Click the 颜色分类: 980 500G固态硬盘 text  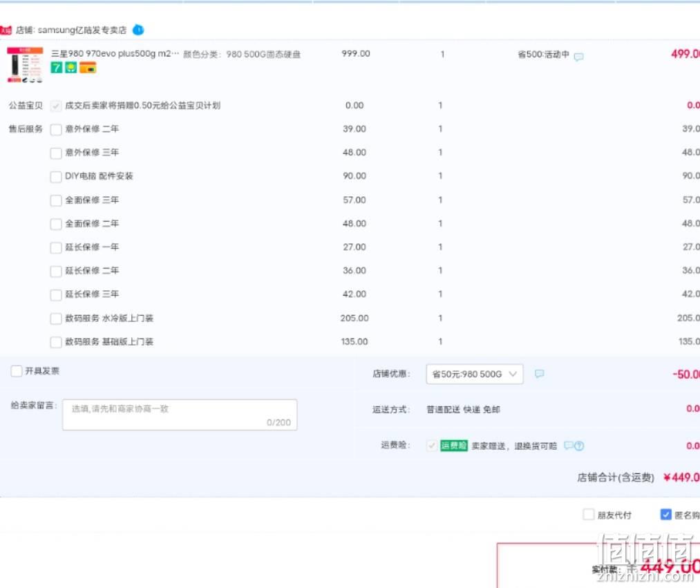(x=242, y=55)
